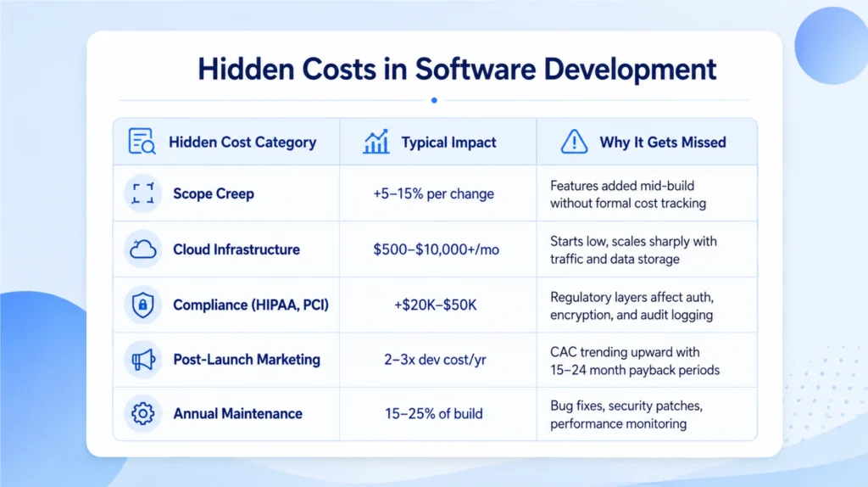Click the warning triangle icon beside Why It Gets Missed
The height and width of the screenshot is (487, 868).
point(574,142)
